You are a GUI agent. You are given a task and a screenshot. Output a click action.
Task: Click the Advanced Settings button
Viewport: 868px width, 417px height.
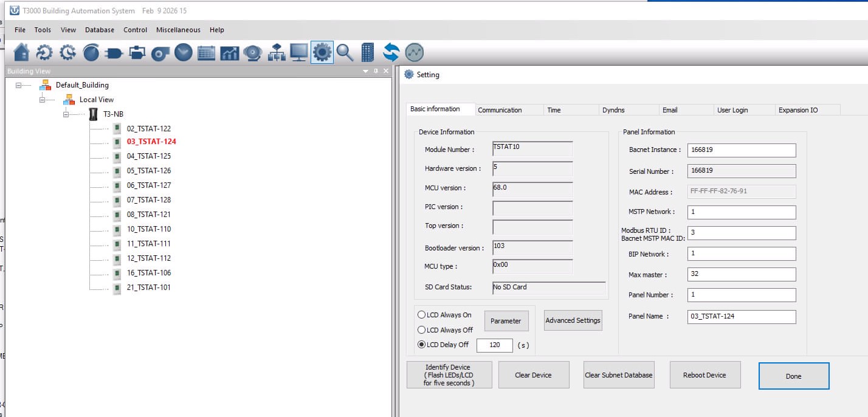pyautogui.click(x=573, y=320)
